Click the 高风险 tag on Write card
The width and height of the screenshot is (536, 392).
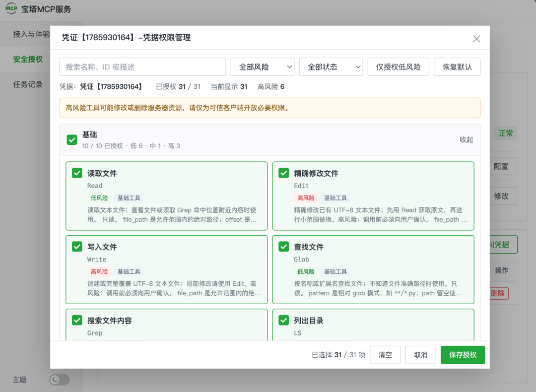click(x=99, y=271)
